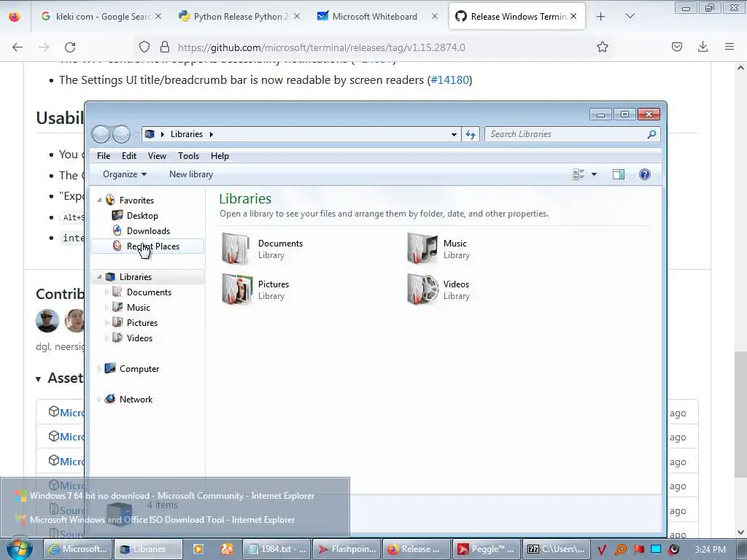747x560 pixels.
Task: Open the Pictures library icon
Action: [x=237, y=289]
